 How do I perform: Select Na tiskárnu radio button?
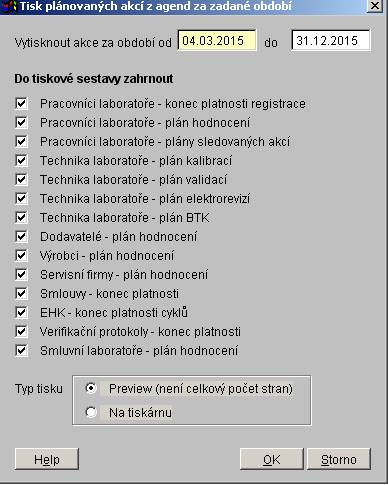91,412
